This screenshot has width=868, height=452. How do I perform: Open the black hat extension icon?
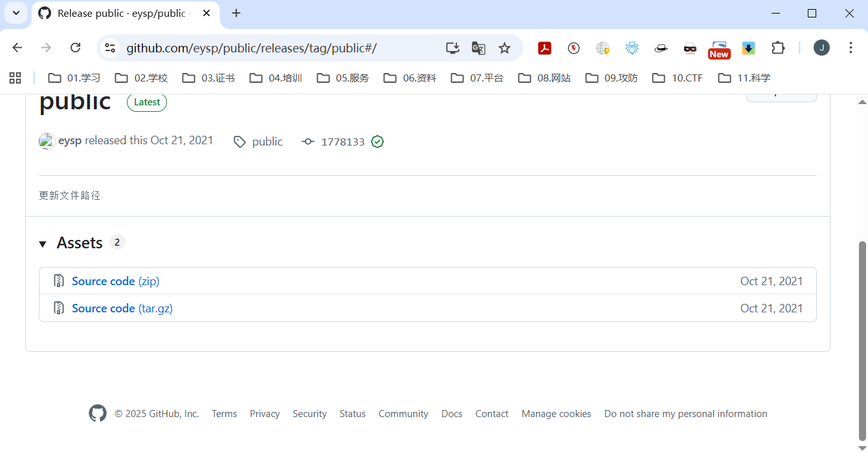click(661, 48)
